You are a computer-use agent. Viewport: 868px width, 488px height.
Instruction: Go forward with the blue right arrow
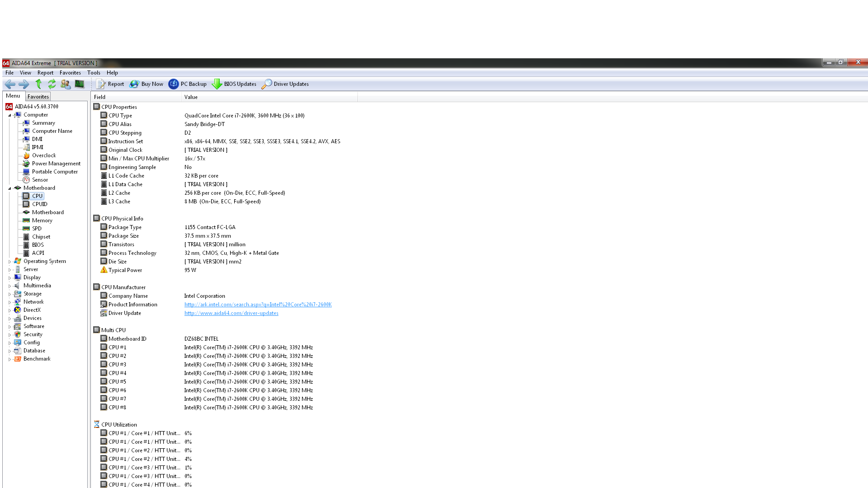pyautogui.click(x=24, y=84)
